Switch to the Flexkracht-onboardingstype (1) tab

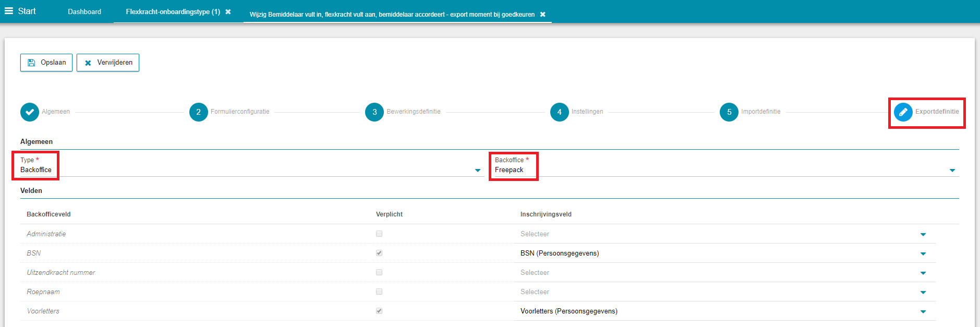(x=173, y=11)
